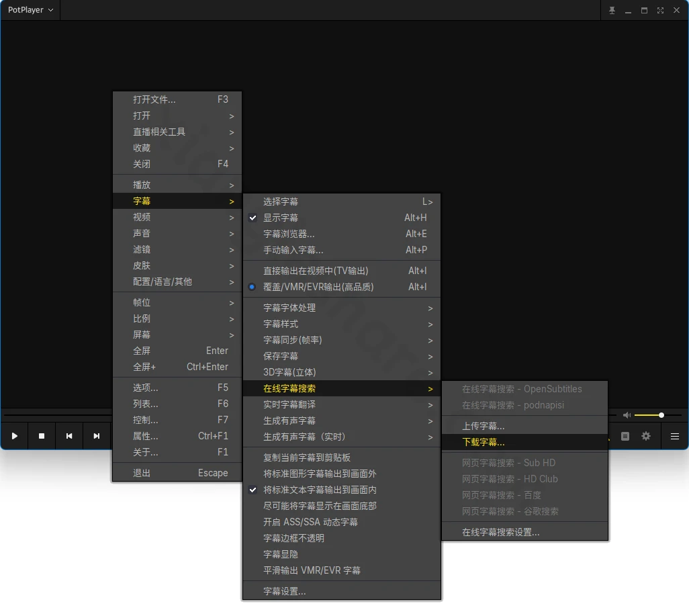Click the Stop button in control bar
The image size is (689, 616).
pyautogui.click(x=42, y=436)
